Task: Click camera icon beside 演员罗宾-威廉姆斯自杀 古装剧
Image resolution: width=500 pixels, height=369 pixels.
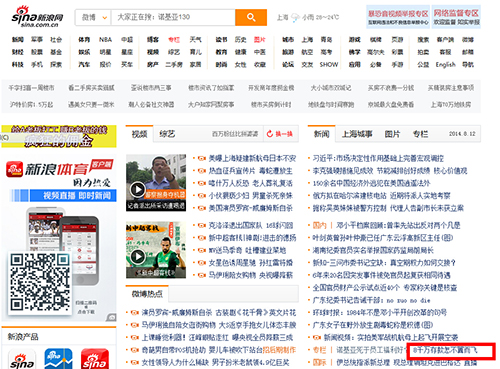Action: (x=134, y=313)
